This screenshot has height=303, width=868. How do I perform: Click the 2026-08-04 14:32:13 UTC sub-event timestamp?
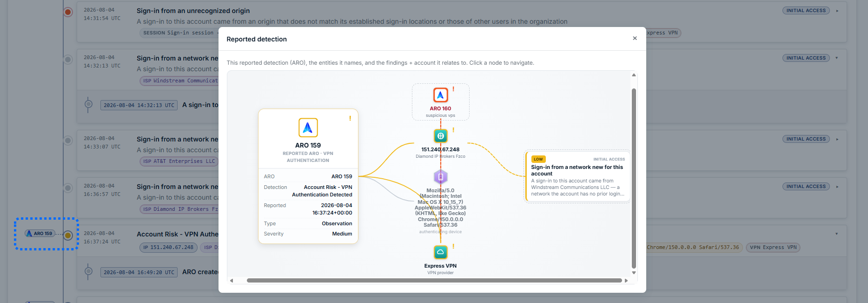139,106
